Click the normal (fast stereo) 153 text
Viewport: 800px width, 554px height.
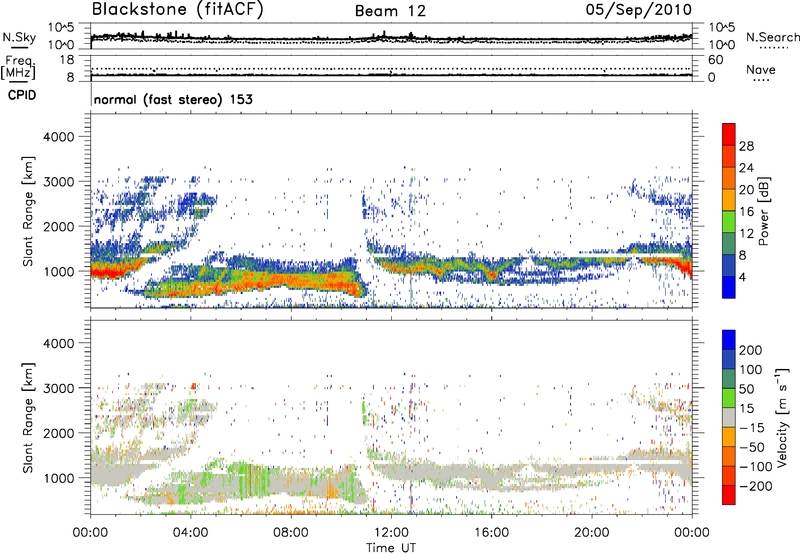point(173,99)
